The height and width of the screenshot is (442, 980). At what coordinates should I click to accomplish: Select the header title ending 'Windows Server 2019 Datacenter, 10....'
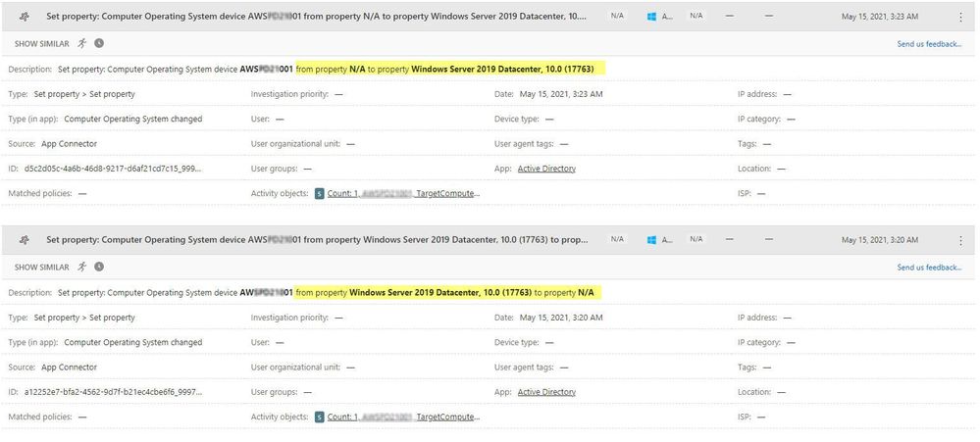click(x=317, y=17)
